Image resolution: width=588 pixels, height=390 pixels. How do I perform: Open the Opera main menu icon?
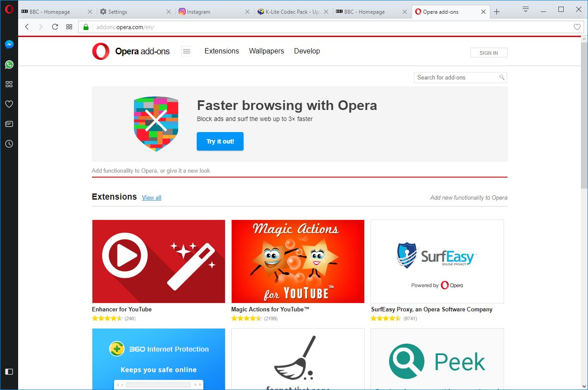coord(9,10)
